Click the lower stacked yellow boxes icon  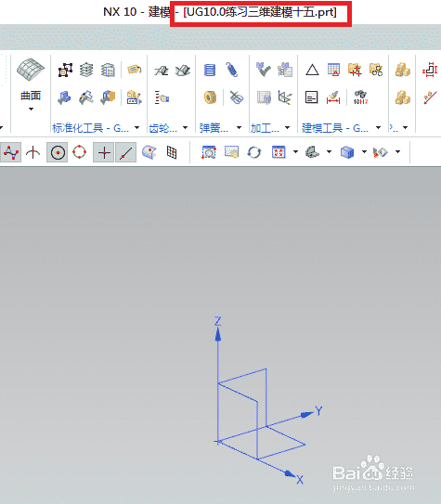coord(403,97)
